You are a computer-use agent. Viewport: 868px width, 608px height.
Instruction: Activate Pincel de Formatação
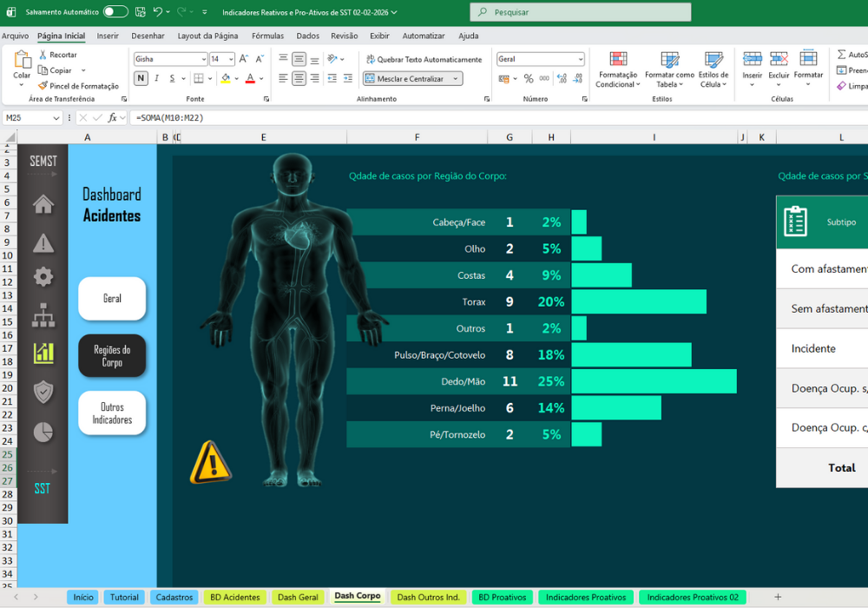(79, 86)
